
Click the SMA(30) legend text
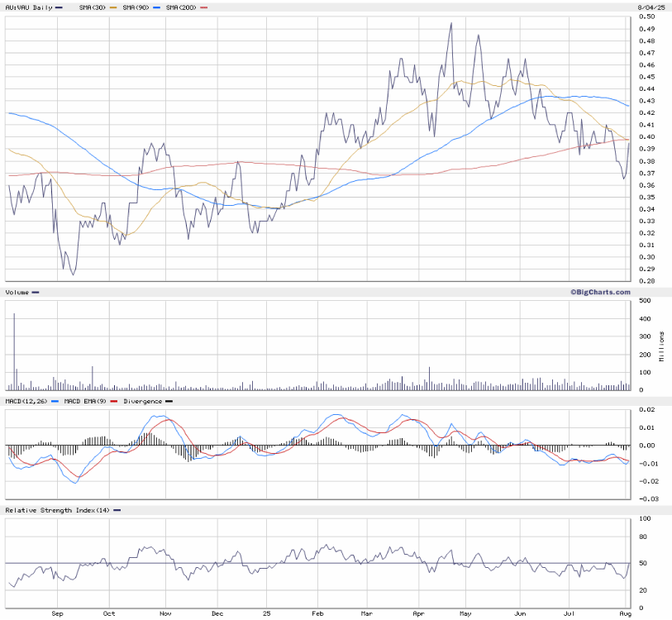click(x=93, y=7)
